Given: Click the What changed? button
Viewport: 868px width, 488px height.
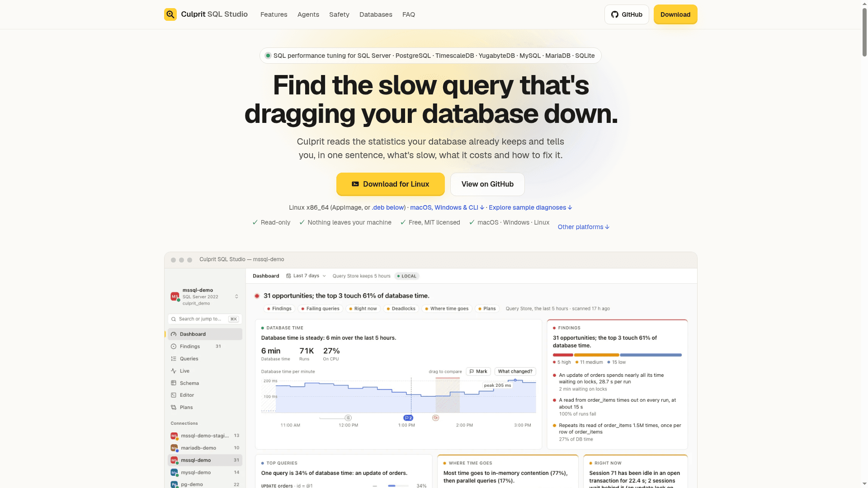Looking at the screenshot, I should (x=515, y=371).
